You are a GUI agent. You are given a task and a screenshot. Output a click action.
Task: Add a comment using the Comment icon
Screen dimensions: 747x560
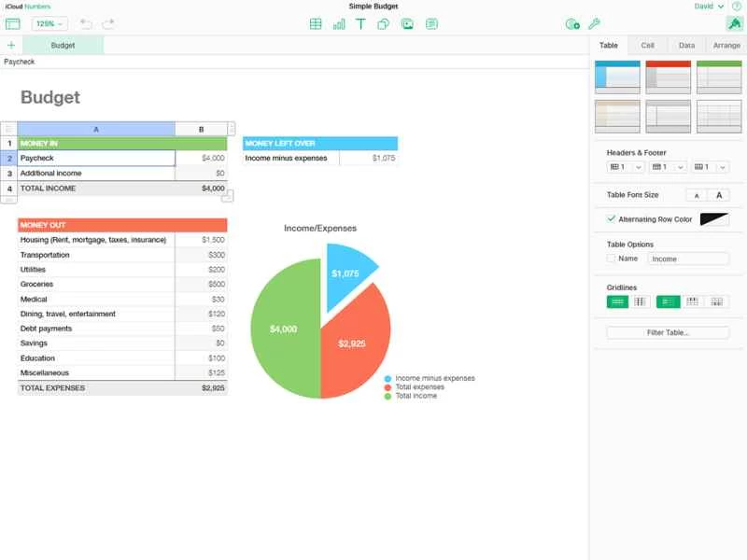[x=430, y=24]
